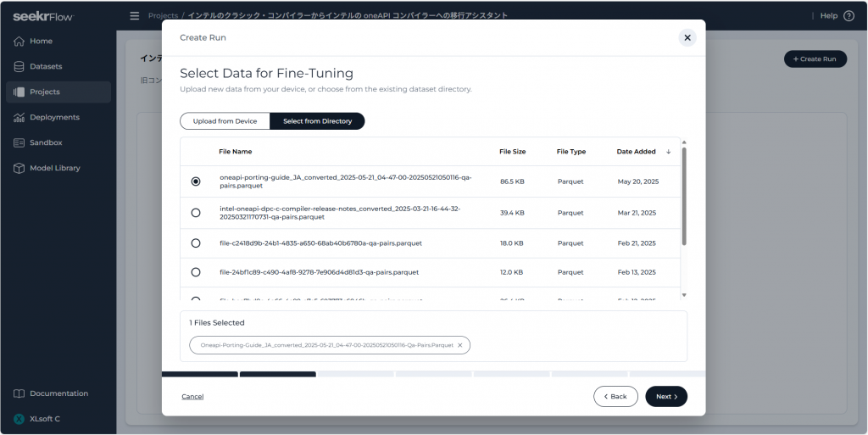Click the Help question mark icon

click(x=849, y=15)
